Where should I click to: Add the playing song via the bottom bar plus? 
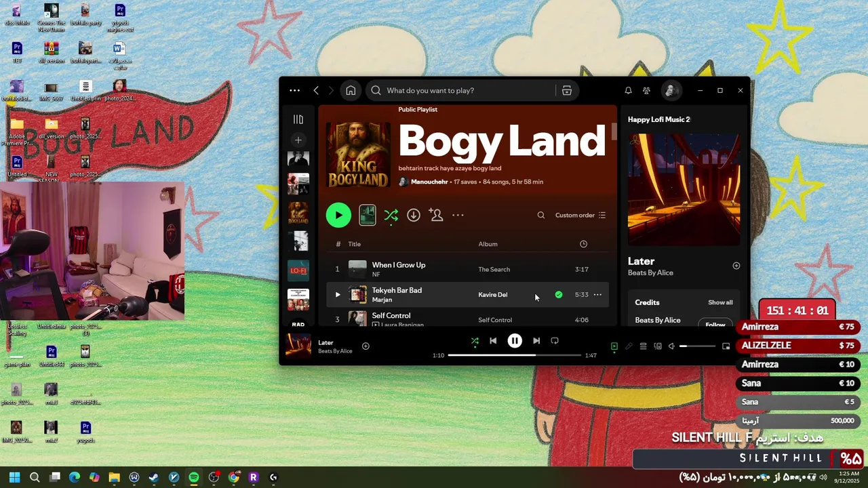[x=366, y=346]
